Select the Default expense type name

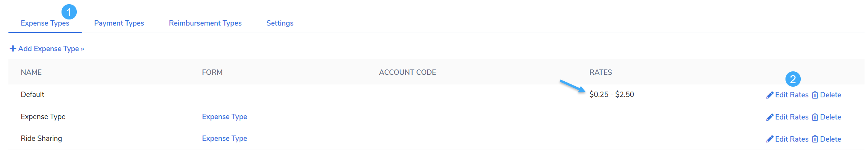tap(32, 94)
